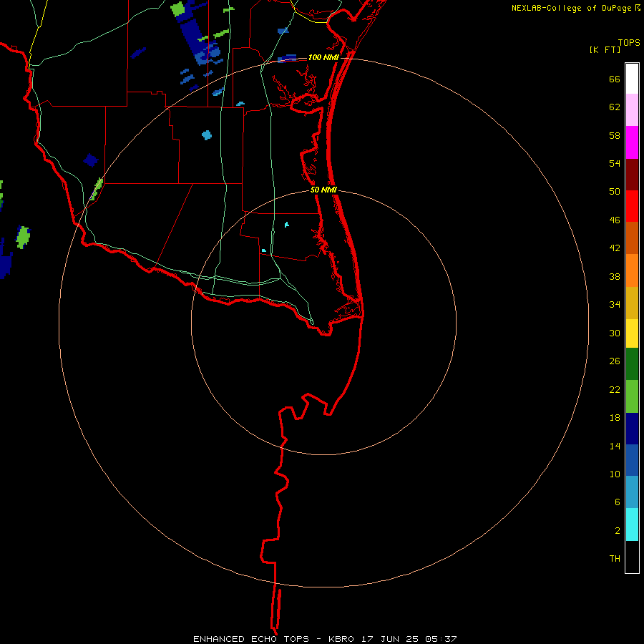Image resolution: width=644 pixels, height=644 pixels.
Task: Click the navy echo near the Rio Grande
Action: click(91, 160)
